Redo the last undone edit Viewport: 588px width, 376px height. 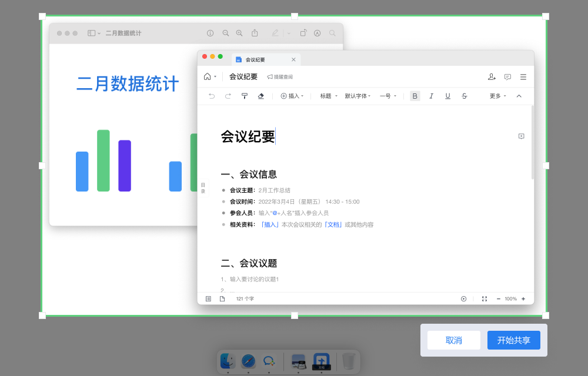click(228, 96)
